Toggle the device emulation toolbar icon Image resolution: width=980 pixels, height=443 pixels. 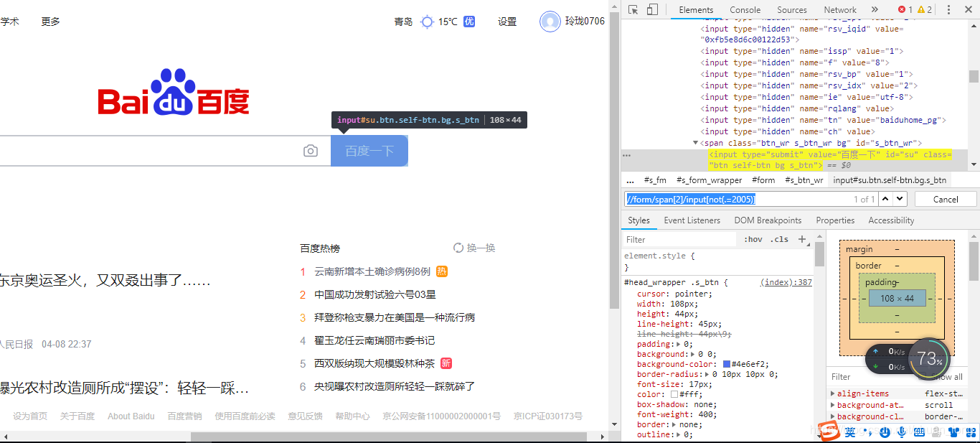[x=651, y=9]
